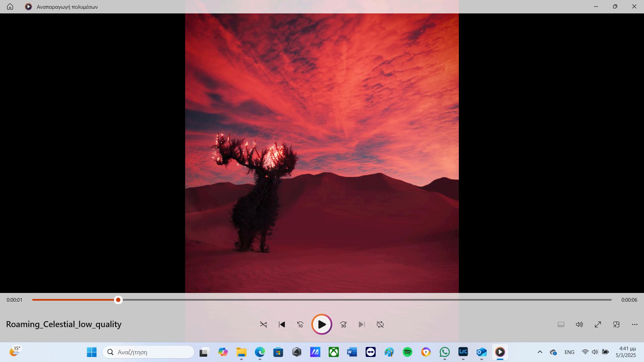Skip back 10 seconds
The width and height of the screenshot is (644, 362).
[x=300, y=324]
